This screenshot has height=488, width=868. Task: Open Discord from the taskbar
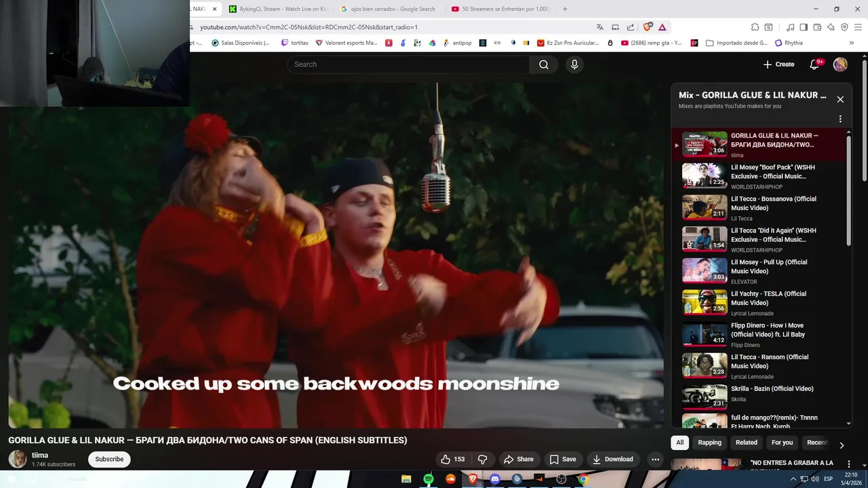click(495, 479)
